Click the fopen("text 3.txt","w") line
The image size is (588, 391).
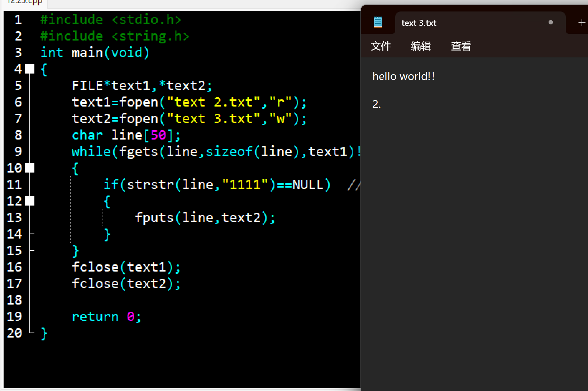click(189, 119)
